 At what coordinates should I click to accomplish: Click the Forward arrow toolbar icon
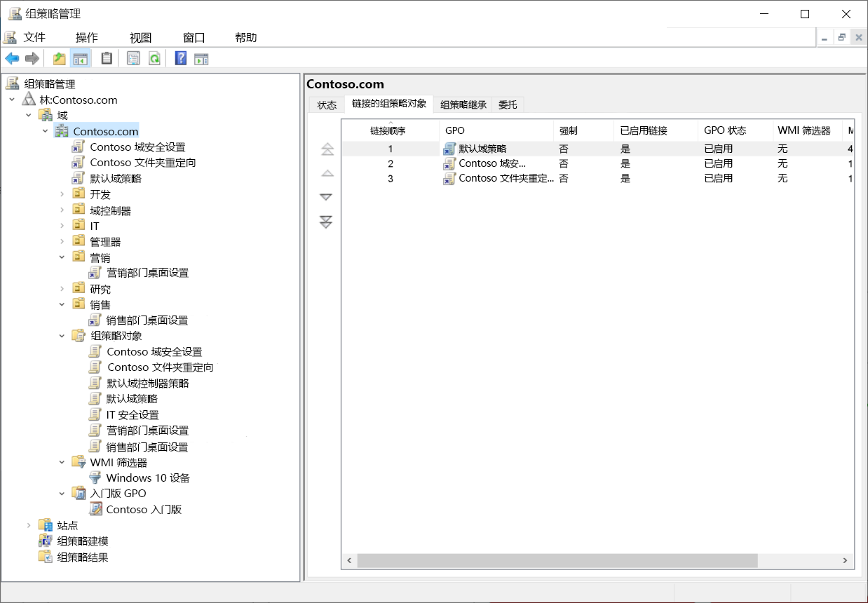[x=32, y=59]
